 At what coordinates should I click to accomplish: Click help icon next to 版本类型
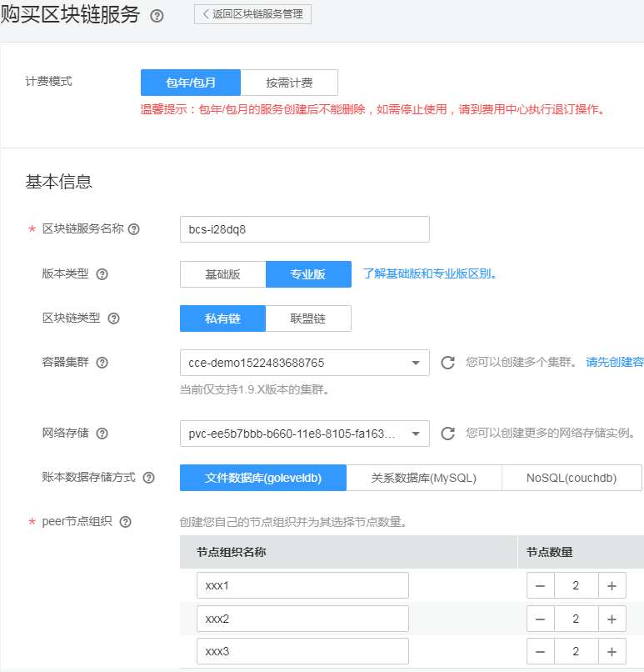tap(102, 273)
